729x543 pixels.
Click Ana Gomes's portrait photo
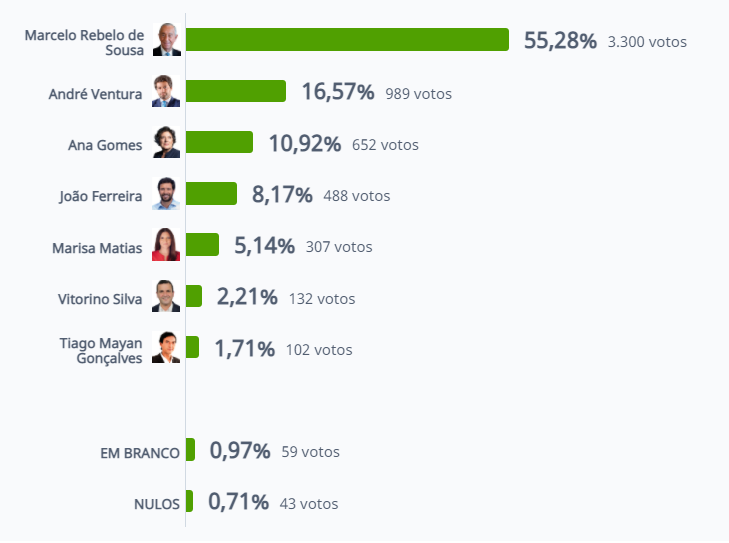point(166,142)
